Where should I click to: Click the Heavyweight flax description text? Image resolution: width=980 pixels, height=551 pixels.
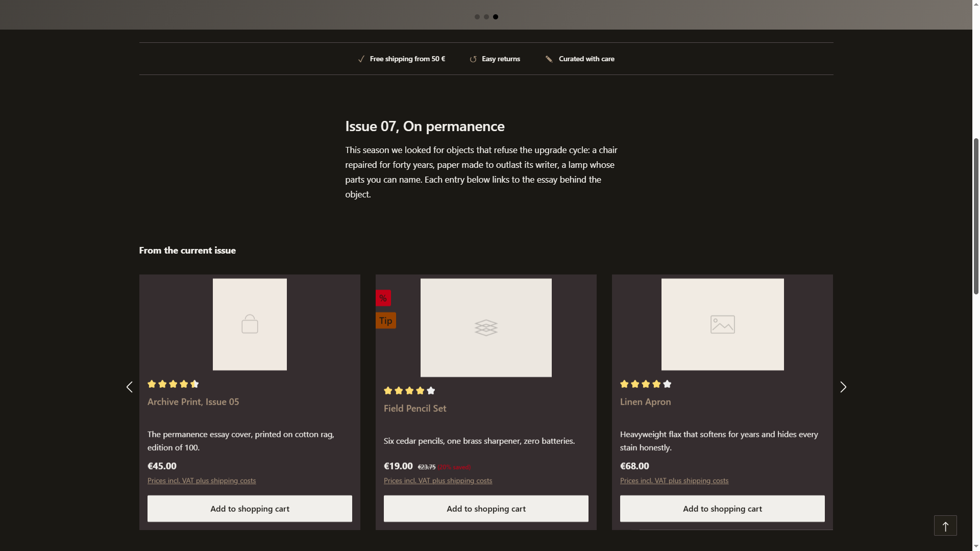[719, 441]
